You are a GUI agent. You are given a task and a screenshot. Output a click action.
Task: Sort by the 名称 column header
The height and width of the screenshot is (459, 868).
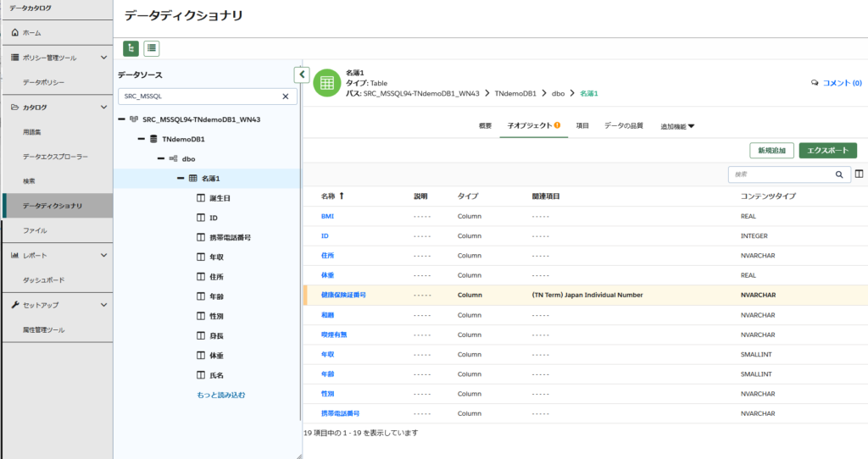(x=327, y=196)
